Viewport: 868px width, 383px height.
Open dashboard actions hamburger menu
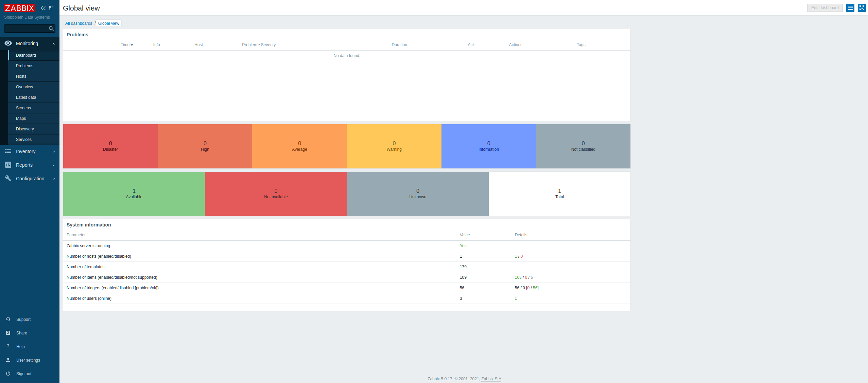(x=850, y=8)
